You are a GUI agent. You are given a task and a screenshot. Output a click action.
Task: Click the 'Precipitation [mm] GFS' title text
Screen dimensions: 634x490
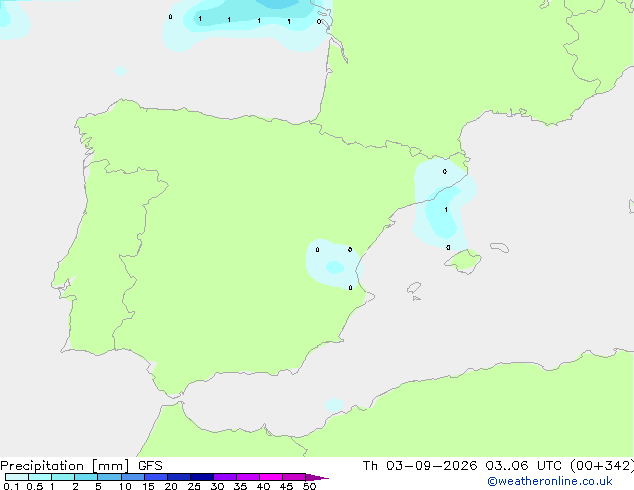pos(81,466)
